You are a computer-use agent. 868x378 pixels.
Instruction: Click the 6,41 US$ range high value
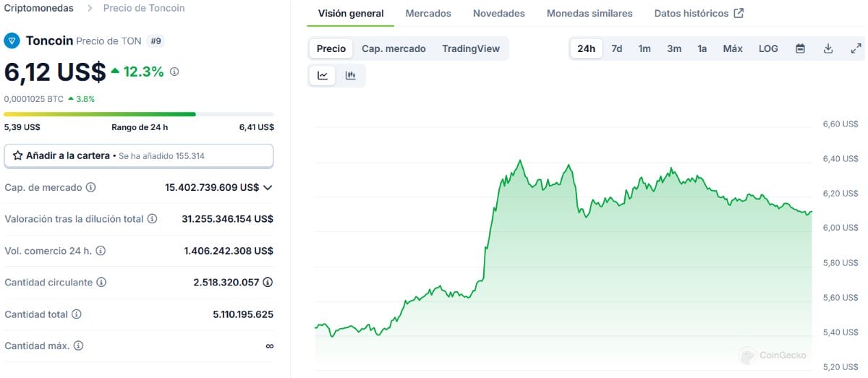[x=256, y=127]
